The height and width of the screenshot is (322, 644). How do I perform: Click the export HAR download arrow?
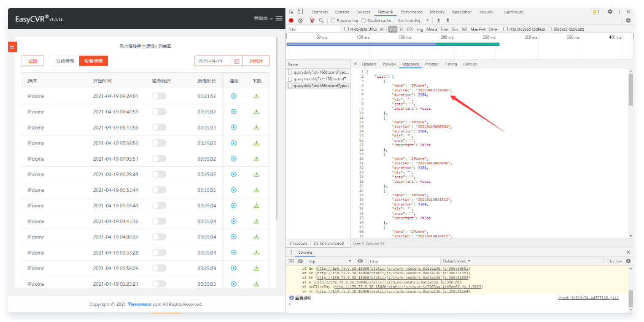coord(448,20)
